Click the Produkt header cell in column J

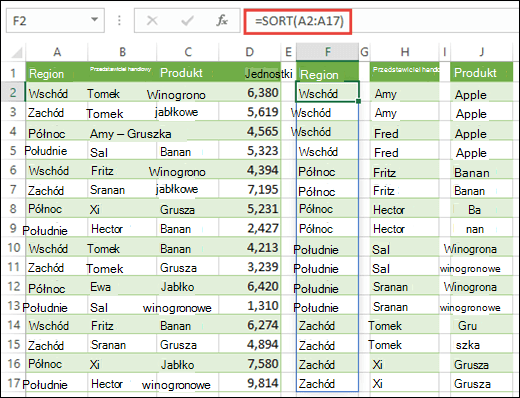click(x=482, y=73)
